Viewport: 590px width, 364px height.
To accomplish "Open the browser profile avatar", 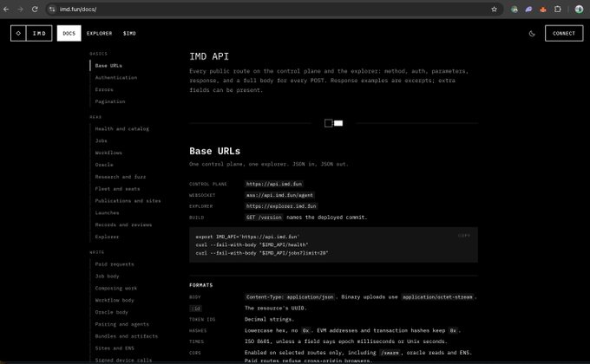I will 579,9.
